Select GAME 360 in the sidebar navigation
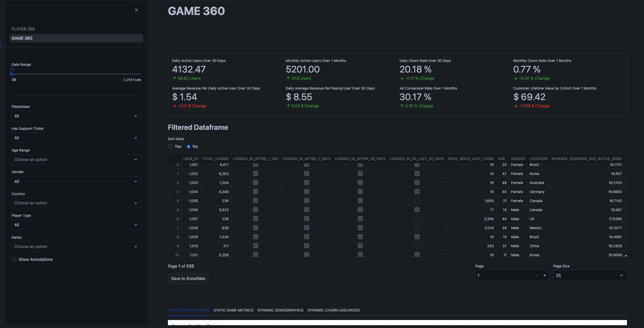The height and width of the screenshot is (328, 644). coord(76,38)
